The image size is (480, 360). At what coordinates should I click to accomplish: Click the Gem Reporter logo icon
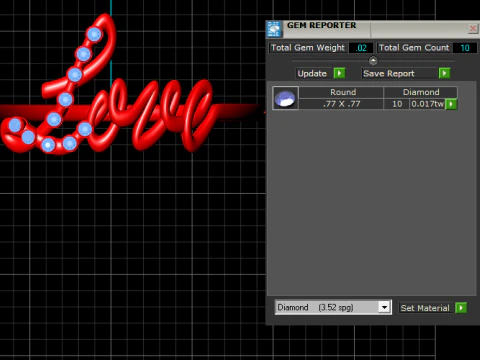point(274,29)
